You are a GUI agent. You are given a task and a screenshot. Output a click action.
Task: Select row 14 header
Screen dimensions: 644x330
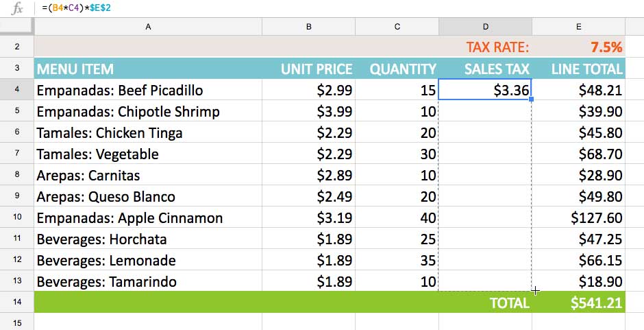[x=16, y=303]
